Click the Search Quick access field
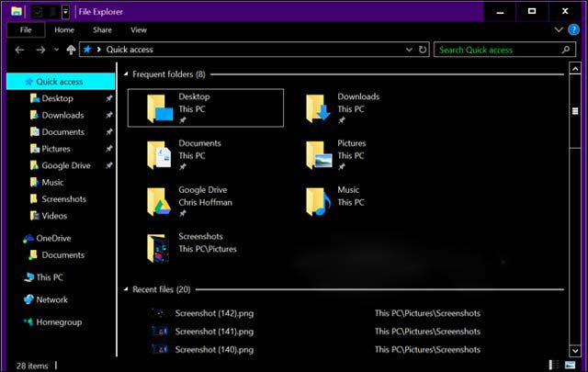Viewport: 588px width, 372px height. (504, 50)
